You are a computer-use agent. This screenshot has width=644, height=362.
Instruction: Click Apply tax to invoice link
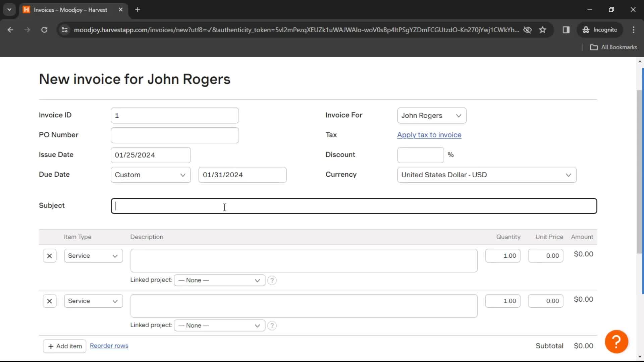click(429, 135)
